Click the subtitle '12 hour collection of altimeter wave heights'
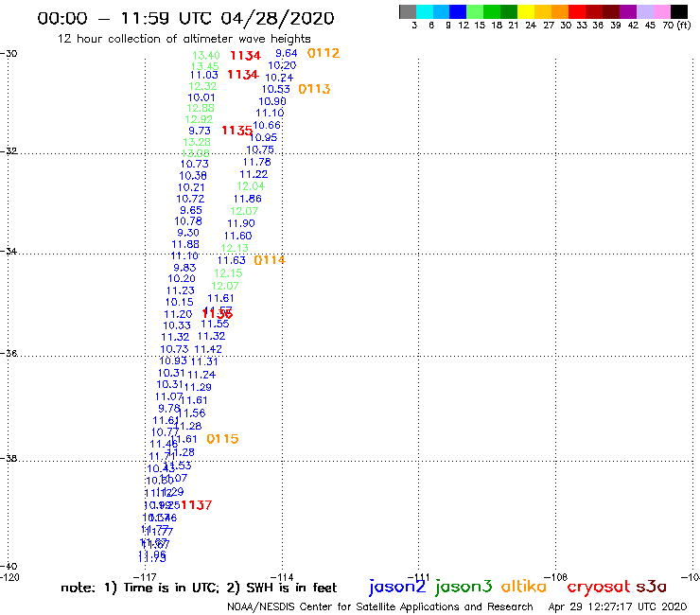This screenshot has height=615, width=700. 184,39
